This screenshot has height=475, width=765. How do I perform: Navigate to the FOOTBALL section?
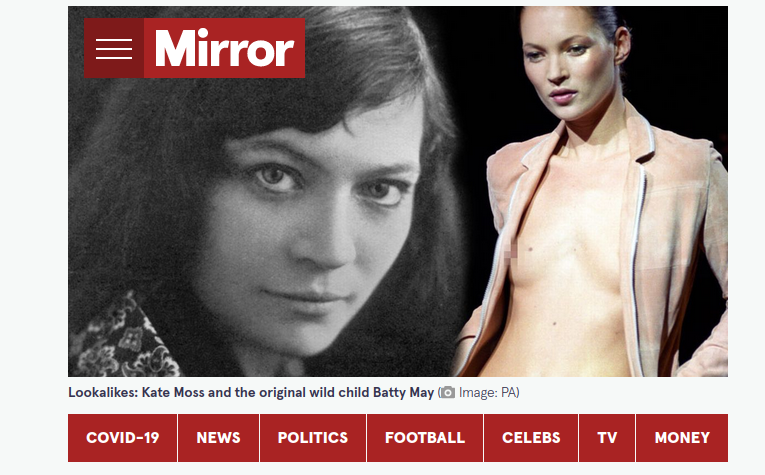point(425,437)
